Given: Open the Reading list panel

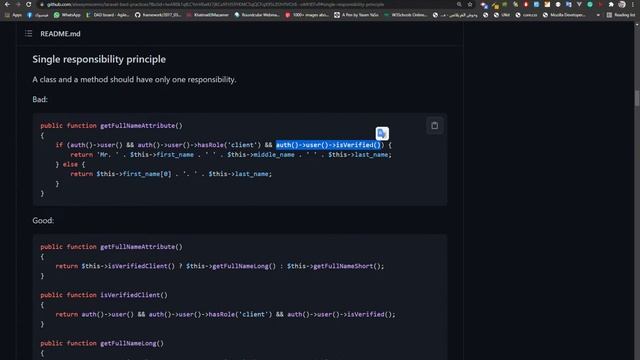Looking at the screenshot, I should [x=620, y=15].
